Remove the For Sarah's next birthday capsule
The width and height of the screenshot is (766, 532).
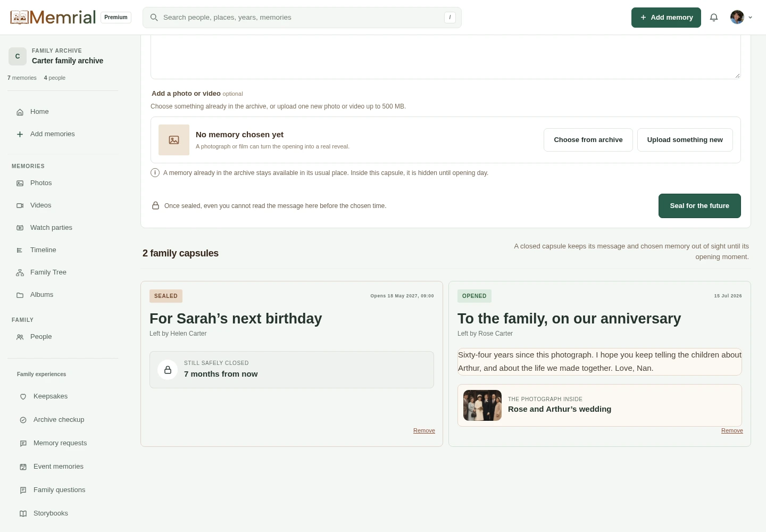(x=424, y=431)
